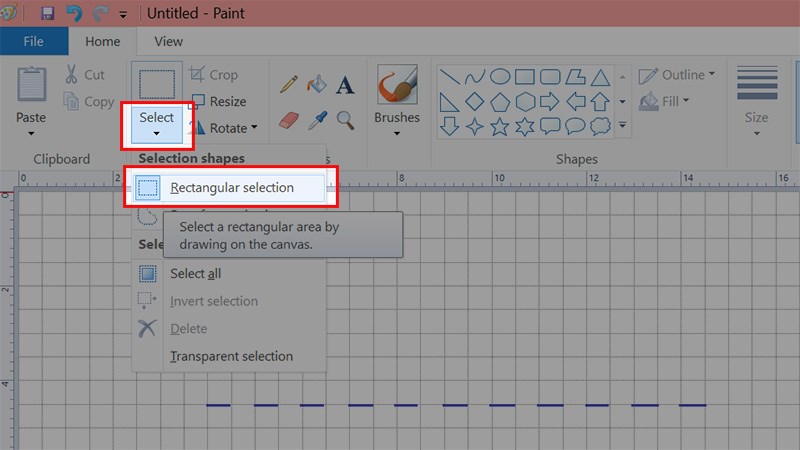
Task: Choose Rectangular selection from the menu
Action: tap(230, 188)
